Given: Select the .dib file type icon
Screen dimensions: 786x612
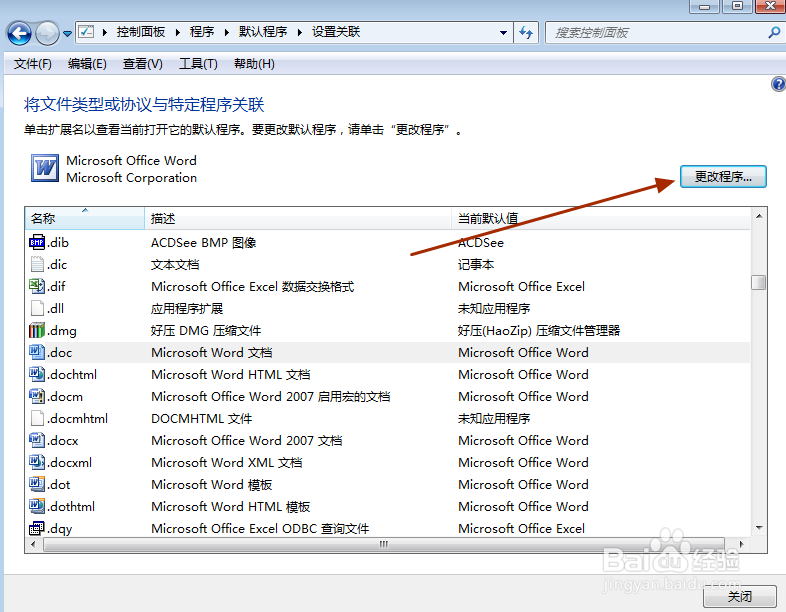Looking at the screenshot, I should (37, 243).
